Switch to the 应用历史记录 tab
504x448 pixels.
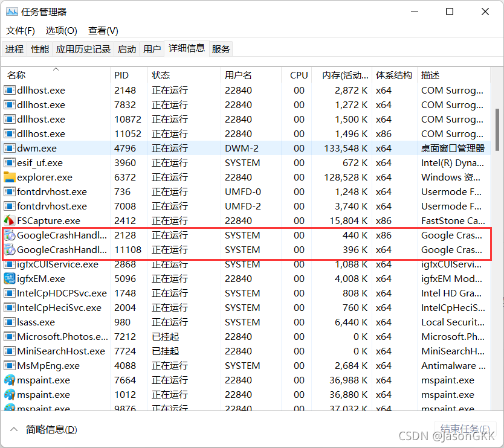coord(83,49)
